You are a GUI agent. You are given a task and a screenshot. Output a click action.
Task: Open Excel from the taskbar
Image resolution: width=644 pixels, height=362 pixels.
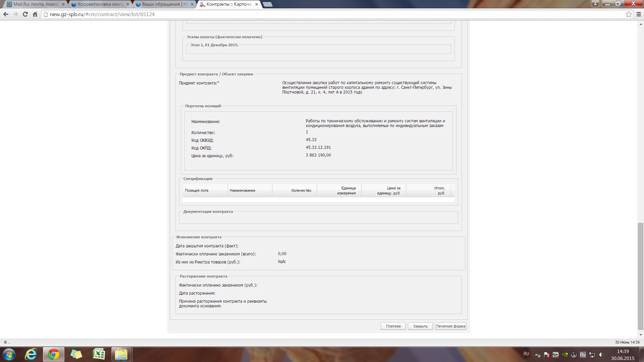point(99,354)
